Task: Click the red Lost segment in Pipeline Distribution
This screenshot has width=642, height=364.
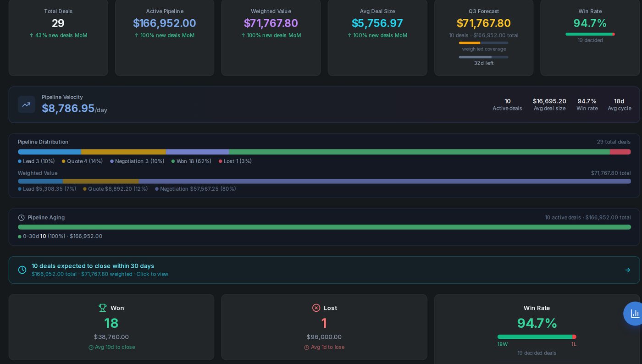Action: pos(620,152)
